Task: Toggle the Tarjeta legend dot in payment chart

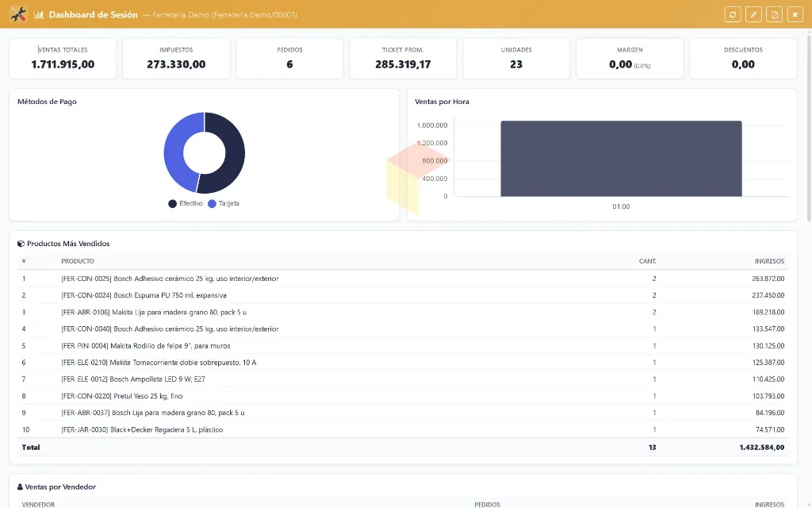Action: click(212, 204)
